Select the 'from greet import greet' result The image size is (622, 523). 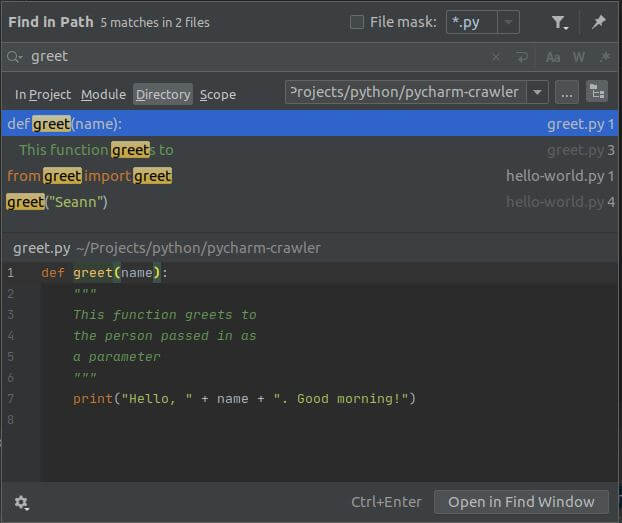point(90,176)
